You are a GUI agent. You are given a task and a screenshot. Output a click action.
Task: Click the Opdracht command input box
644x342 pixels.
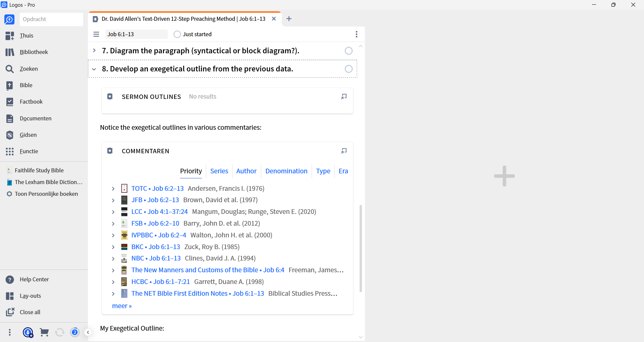[51, 19]
